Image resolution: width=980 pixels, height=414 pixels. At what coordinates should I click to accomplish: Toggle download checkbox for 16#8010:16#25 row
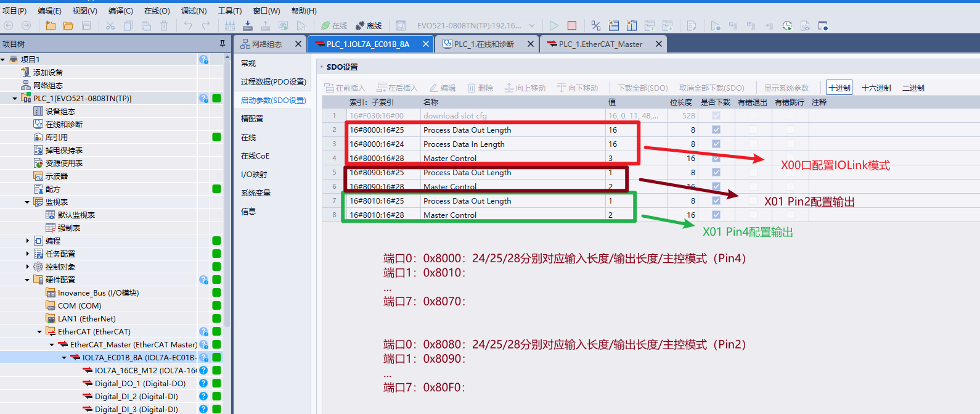point(716,201)
